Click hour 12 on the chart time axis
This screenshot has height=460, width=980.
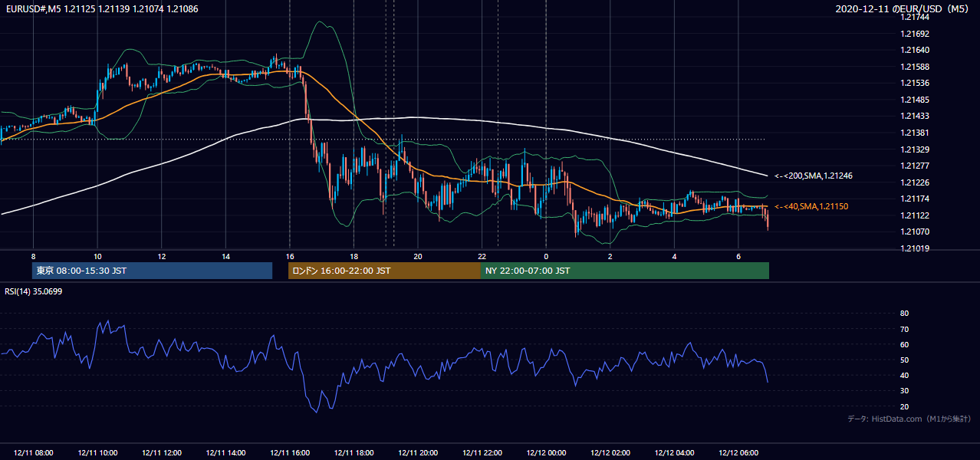click(x=161, y=255)
